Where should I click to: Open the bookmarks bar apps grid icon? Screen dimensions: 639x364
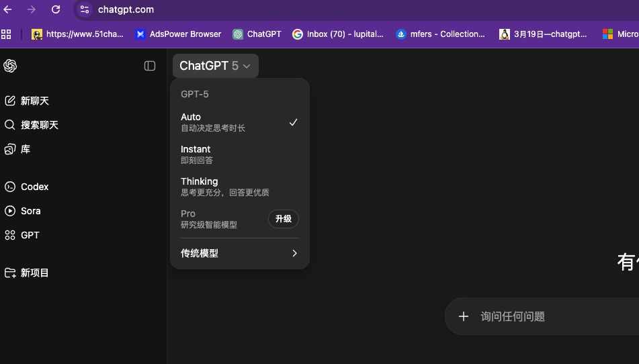tap(6, 34)
